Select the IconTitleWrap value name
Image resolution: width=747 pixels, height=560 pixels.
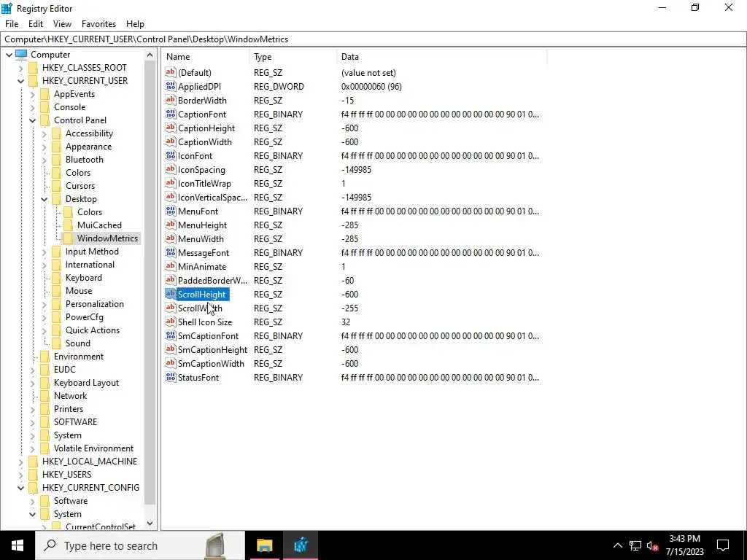coord(204,183)
